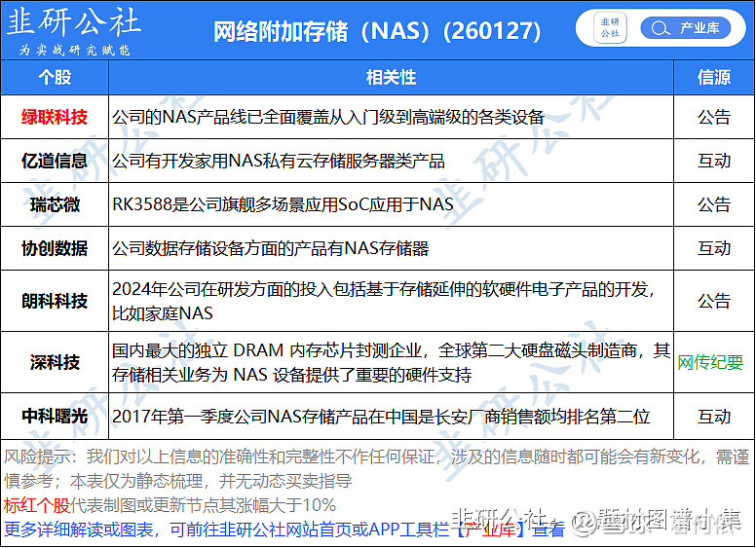Screen dimensions: 756x548
Task: Click the slogan 为实战研究赋能
Action: click(x=74, y=50)
